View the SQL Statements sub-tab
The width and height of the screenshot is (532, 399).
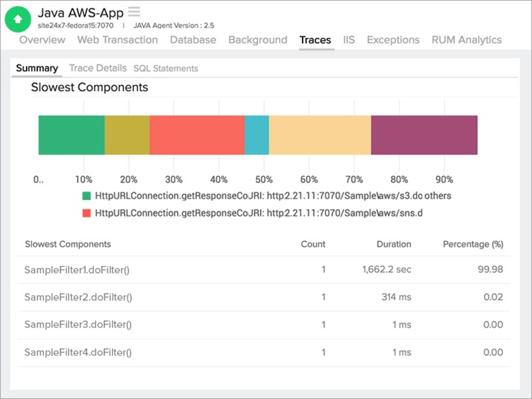[x=165, y=68]
